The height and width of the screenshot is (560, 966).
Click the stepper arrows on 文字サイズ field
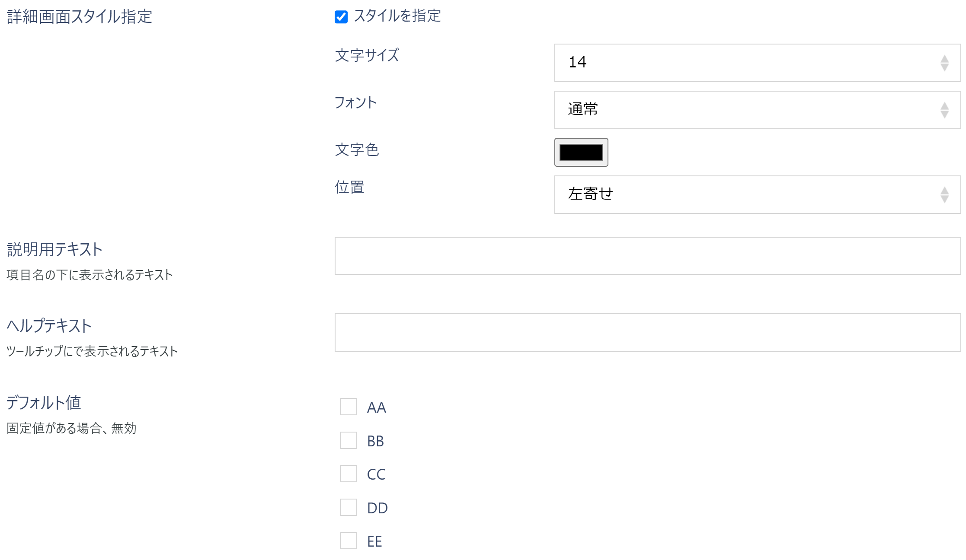[x=944, y=63]
